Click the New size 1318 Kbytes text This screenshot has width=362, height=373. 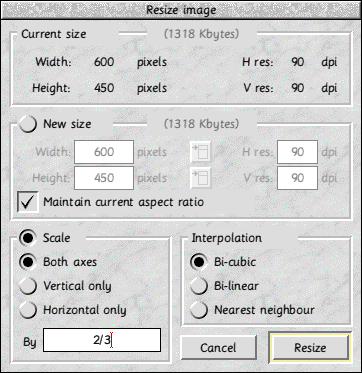tap(201, 124)
